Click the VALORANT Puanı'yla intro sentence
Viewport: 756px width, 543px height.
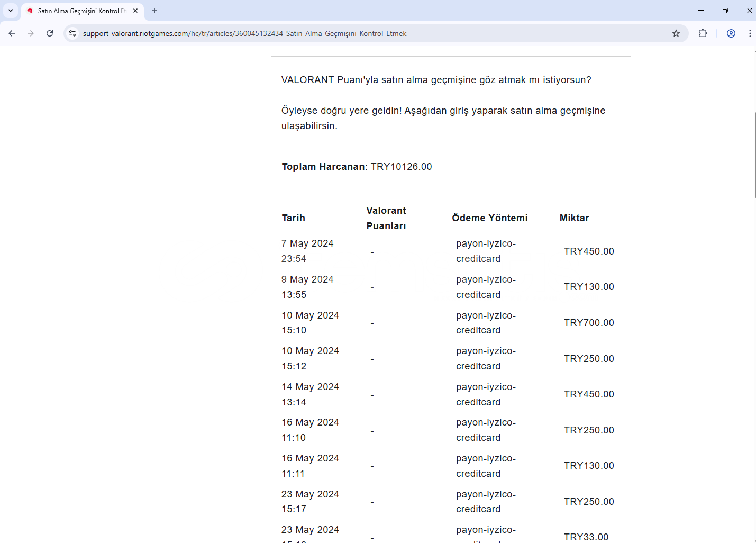click(x=436, y=80)
